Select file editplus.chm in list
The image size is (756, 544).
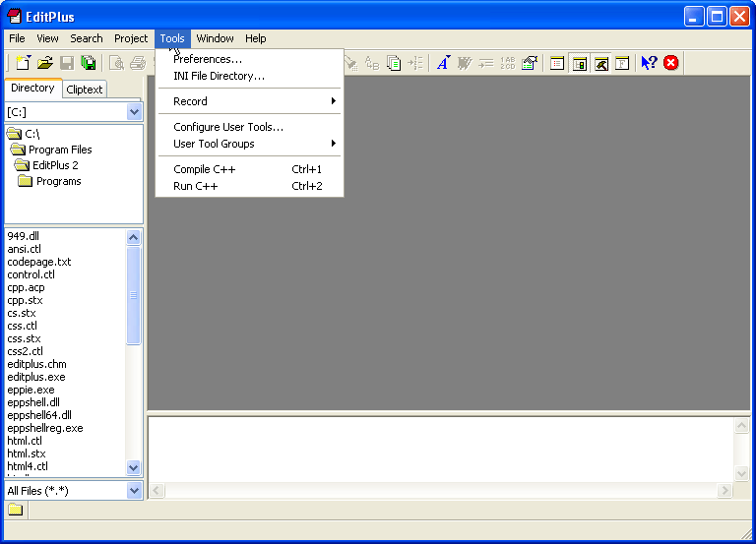(36, 364)
